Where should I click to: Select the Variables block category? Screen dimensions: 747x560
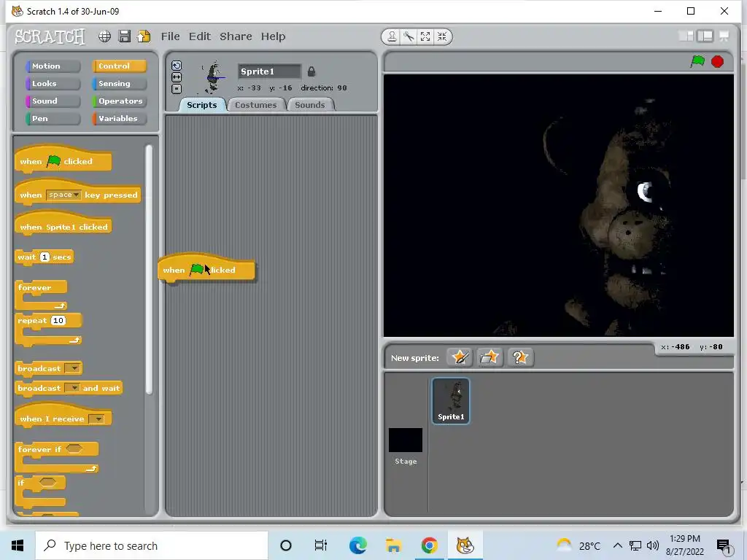(119, 119)
